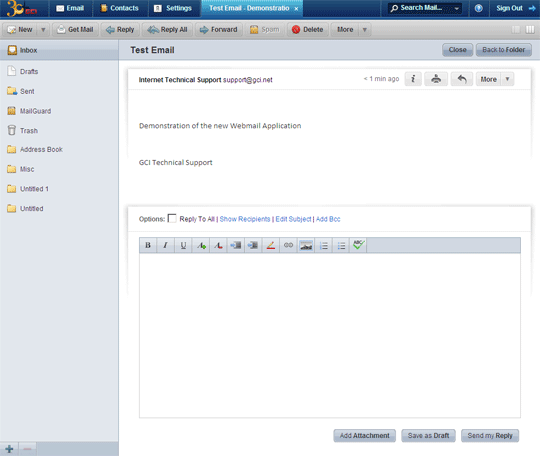Remove folder with the minus icon
This screenshot has height=456, width=540.
pyautogui.click(x=28, y=449)
